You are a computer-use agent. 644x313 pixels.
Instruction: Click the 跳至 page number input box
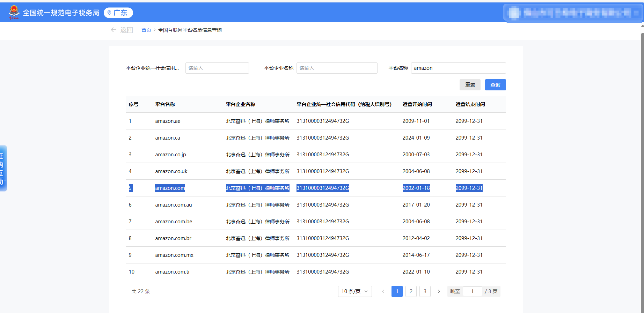click(x=472, y=291)
